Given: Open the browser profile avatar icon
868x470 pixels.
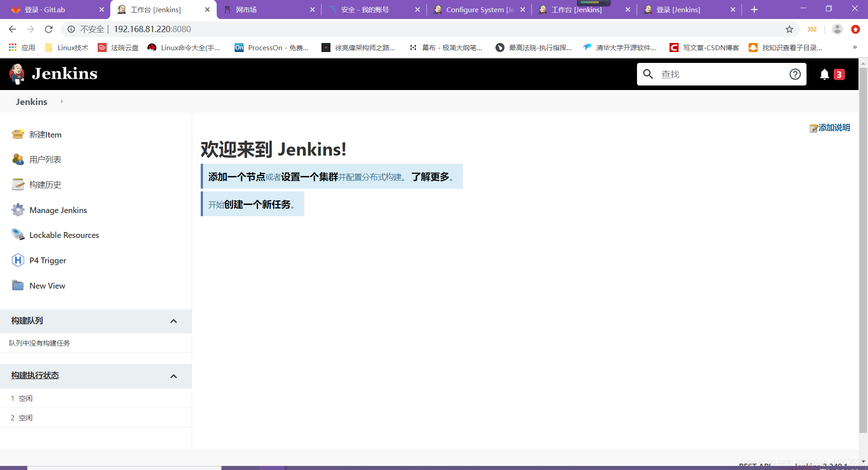Looking at the screenshot, I should click(837, 29).
